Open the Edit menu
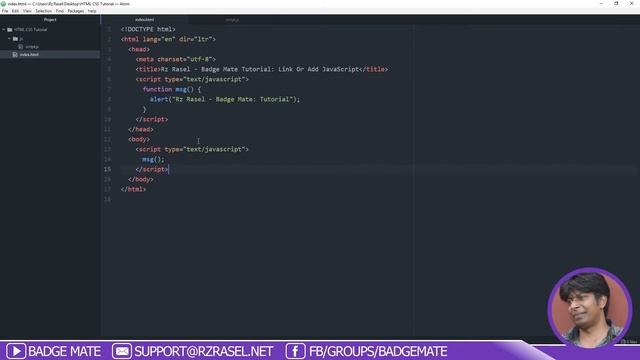The width and height of the screenshot is (640, 360). click(16, 11)
